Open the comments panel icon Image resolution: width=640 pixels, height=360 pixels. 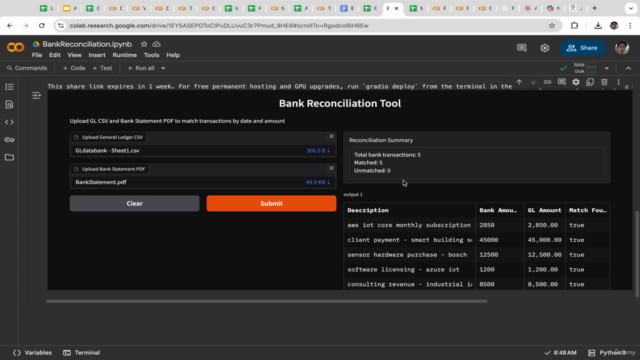521,48
